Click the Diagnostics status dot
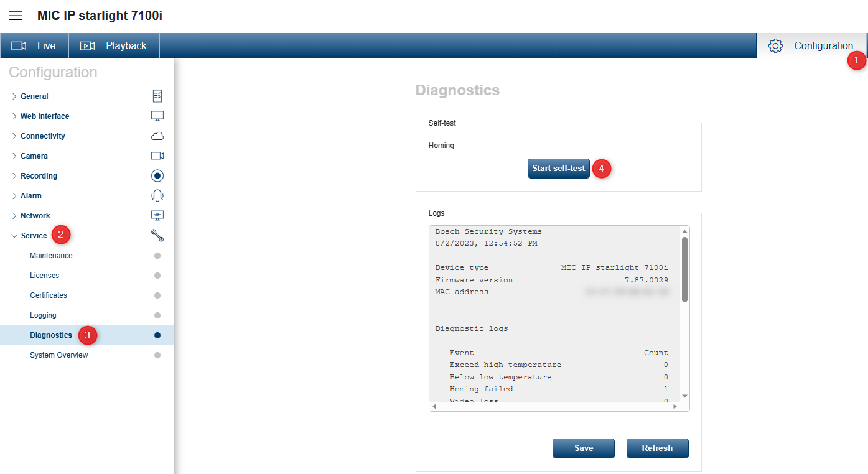Screen dimensions: 868x474 pyautogui.click(x=157, y=335)
